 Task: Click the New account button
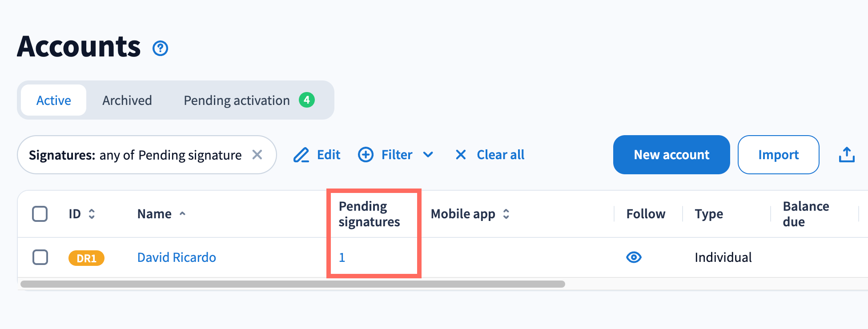pos(671,155)
